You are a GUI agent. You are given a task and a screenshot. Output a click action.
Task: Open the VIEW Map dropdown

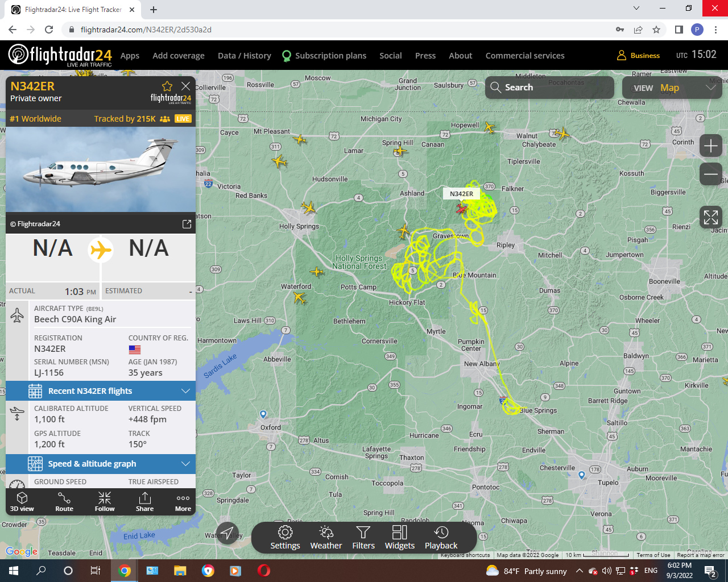point(672,88)
